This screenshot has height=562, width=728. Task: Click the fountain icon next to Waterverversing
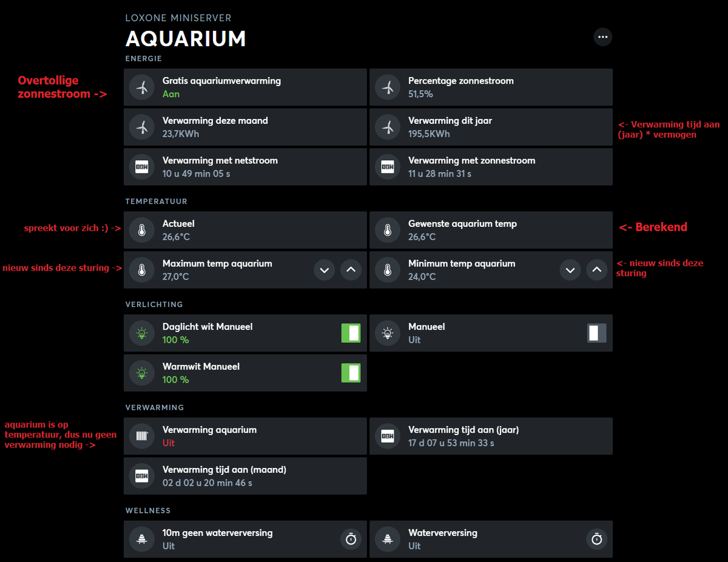388,539
